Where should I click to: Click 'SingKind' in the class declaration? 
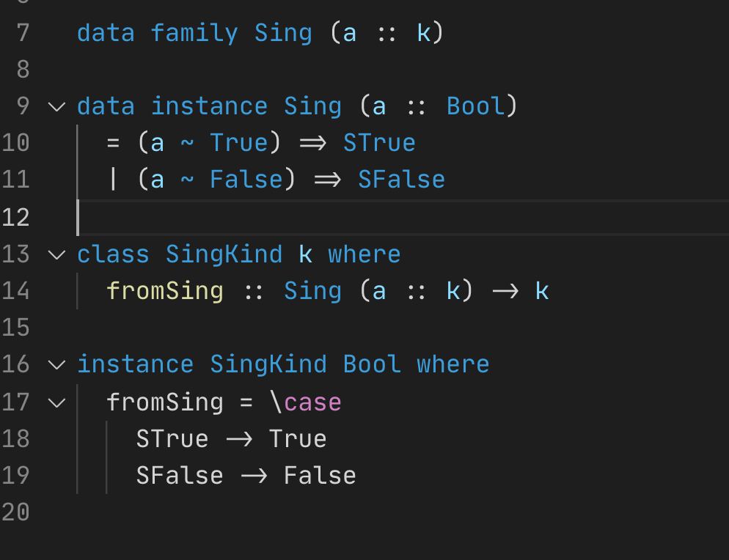point(224,254)
